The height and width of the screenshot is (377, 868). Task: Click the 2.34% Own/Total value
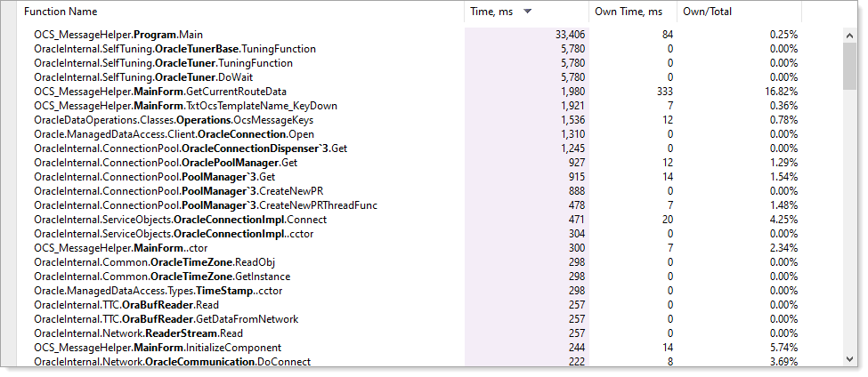point(783,248)
